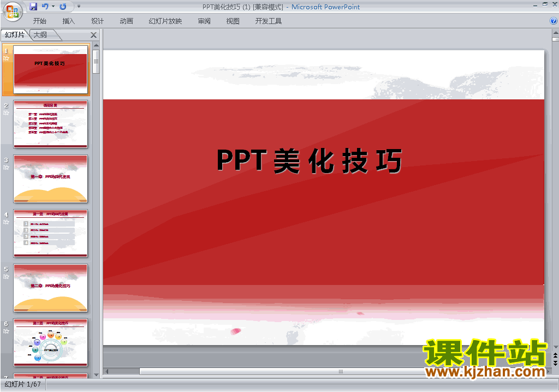Expand Customize Quick Access Toolbar dropdown
Image resolution: width=559 pixels, height=392 pixels.
click(x=79, y=7)
